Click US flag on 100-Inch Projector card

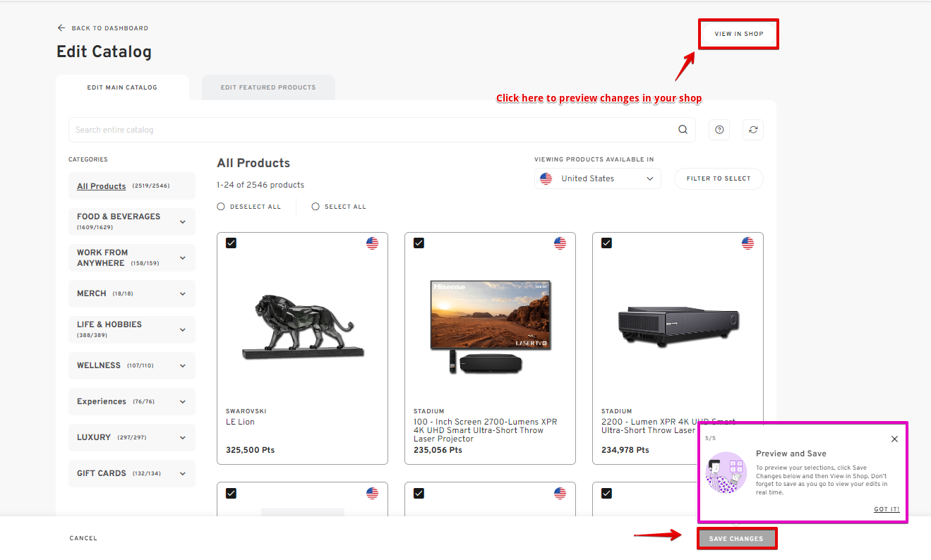pyautogui.click(x=560, y=243)
